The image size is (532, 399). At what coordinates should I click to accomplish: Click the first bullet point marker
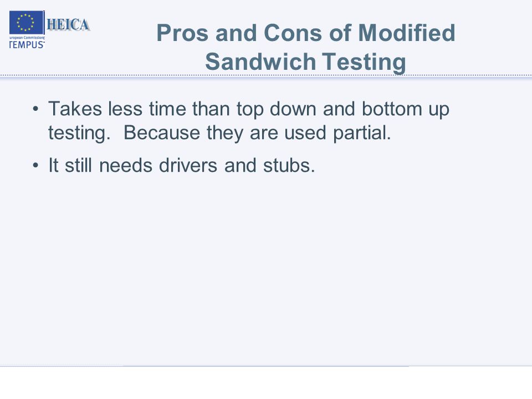click(35, 109)
